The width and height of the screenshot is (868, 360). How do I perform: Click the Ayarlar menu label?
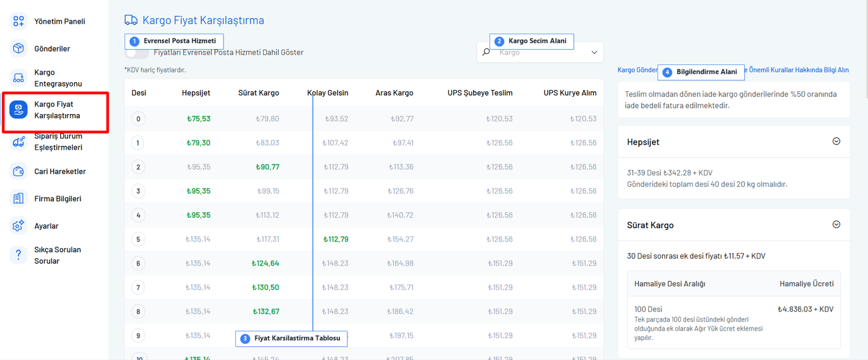47,226
